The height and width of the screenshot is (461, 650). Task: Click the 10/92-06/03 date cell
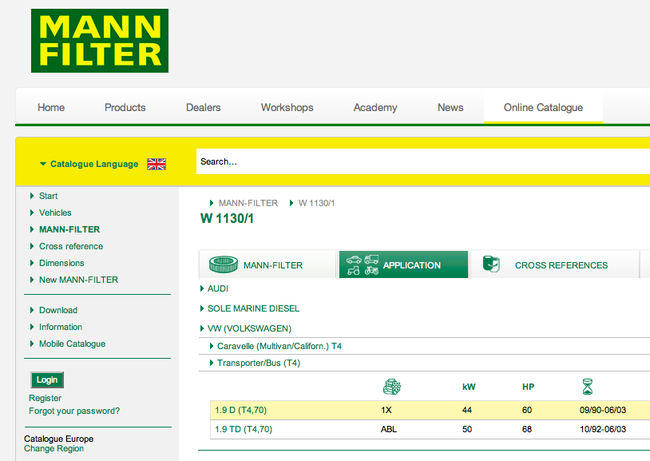click(x=603, y=429)
